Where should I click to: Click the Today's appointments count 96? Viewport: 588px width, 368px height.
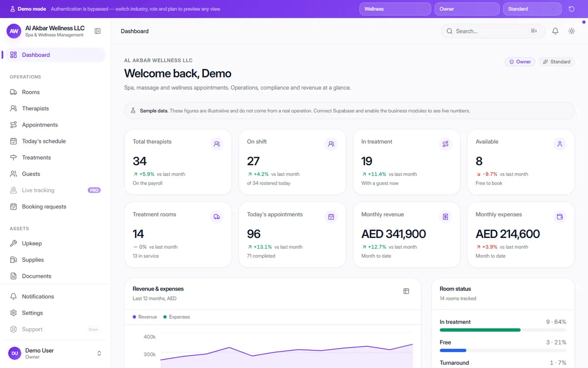[x=254, y=234]
